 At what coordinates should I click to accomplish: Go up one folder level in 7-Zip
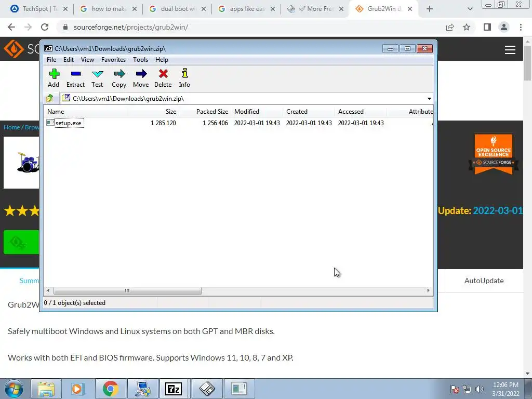50,98
